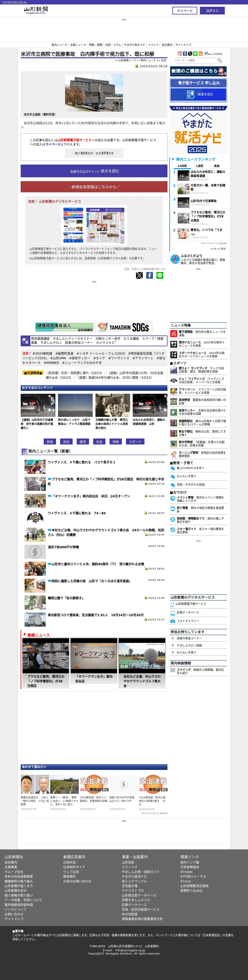Image resolution: width=248 pixels, height=980 pixels.
Task: Filter the news list by 経済
Action: 83,442
